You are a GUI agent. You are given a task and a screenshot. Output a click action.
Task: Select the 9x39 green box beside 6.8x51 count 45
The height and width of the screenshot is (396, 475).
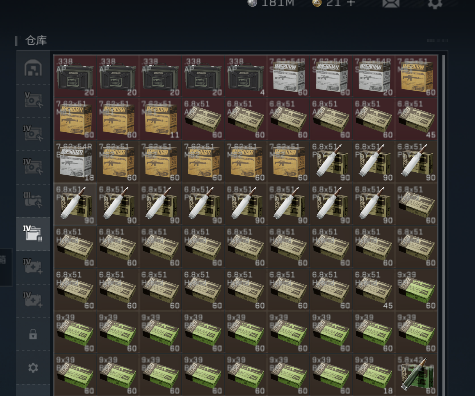(x=417, y=290)
